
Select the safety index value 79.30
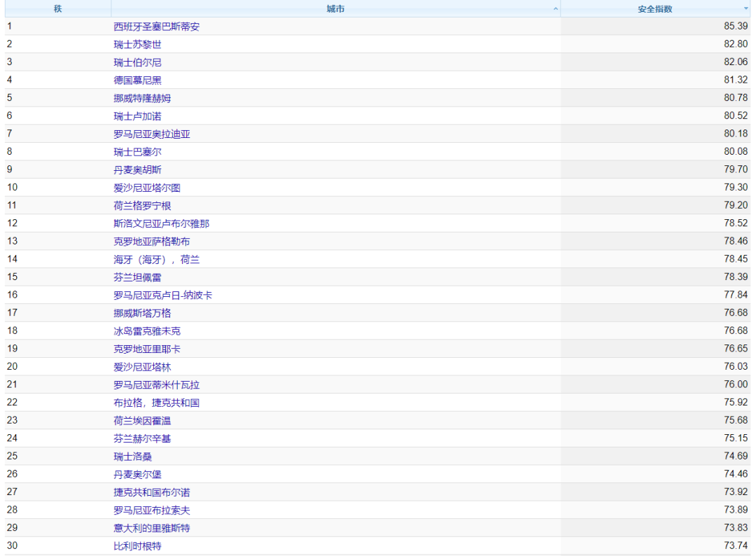tap(736, 187)
